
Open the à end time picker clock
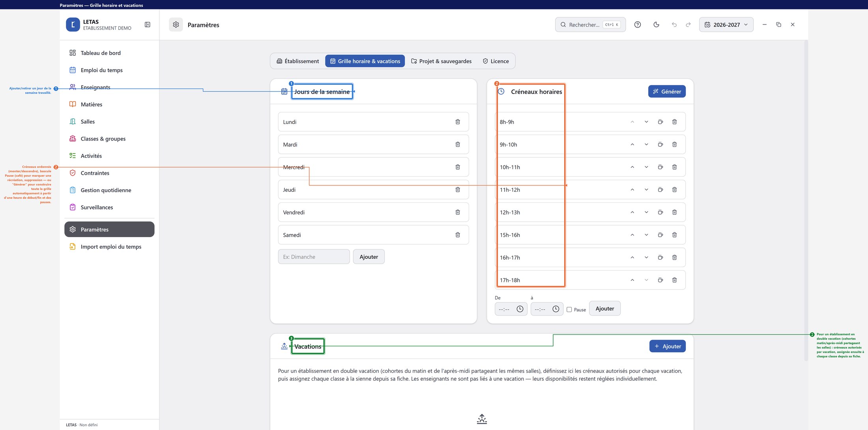(x=556, y=309)
